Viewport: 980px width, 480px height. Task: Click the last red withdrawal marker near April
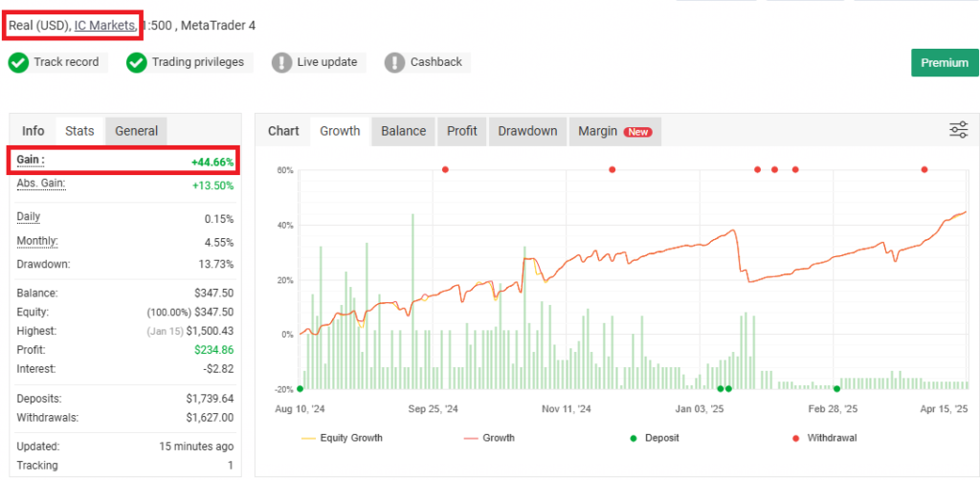point(924,169)
